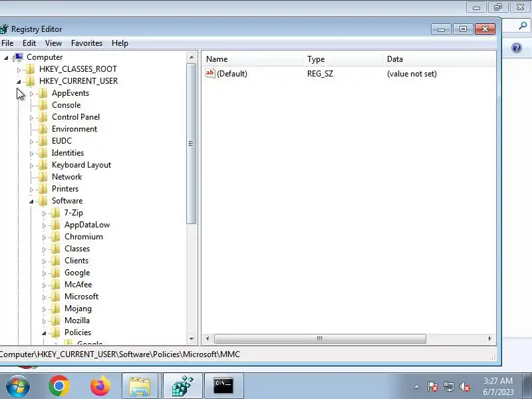Select the AppEvents folder icon
Image resolution: width=532 pixels, height=399 pixels.
pyautogui.click(x=43, y=93)
